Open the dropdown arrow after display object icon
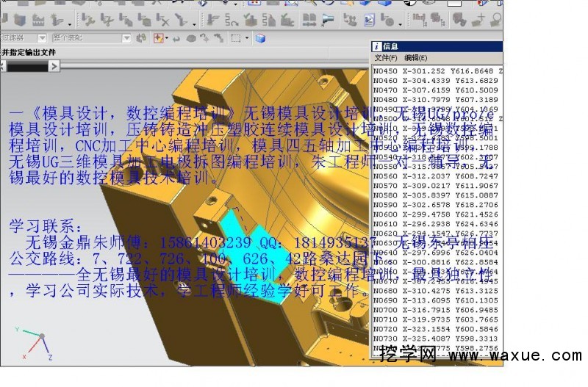This screenshot has height=387, width=588. pyautogui.click(x=194, y=23)
